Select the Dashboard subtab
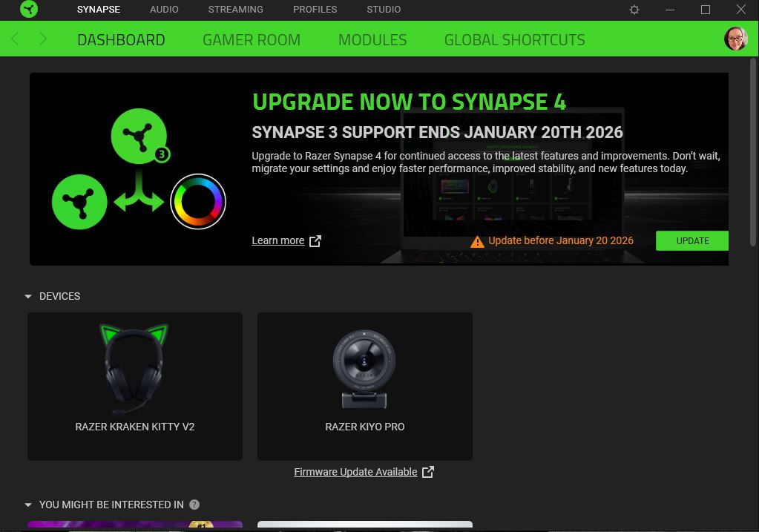 [x=121, y=39]
